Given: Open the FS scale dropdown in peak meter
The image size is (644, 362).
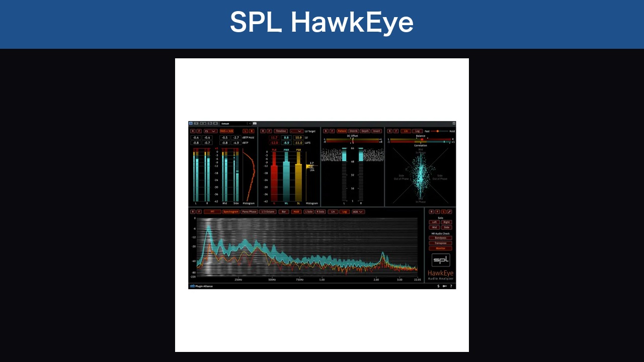Looking at the screenshot, I should [x=210, y=131].
